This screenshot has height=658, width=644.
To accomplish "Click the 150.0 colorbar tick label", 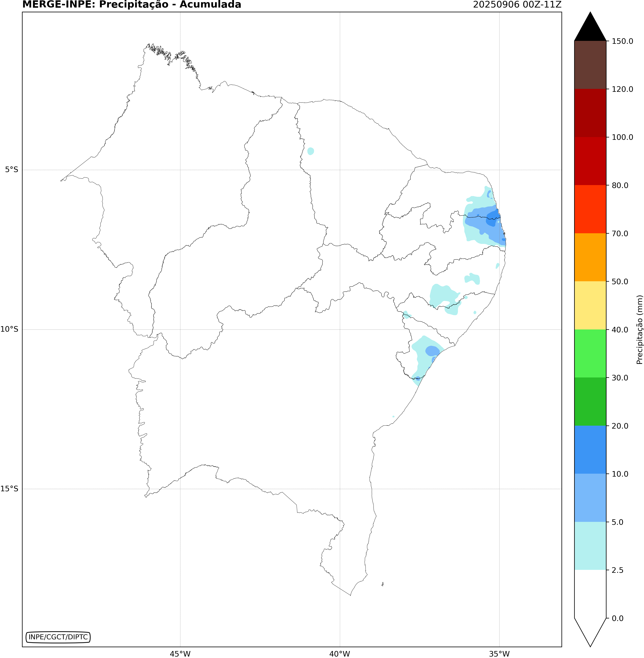I will (622, 41).
